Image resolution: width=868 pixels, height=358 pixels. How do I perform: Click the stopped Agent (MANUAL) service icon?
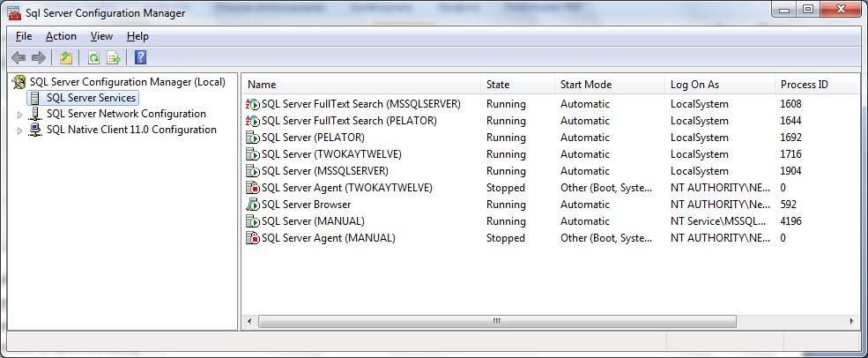point(252,238)
